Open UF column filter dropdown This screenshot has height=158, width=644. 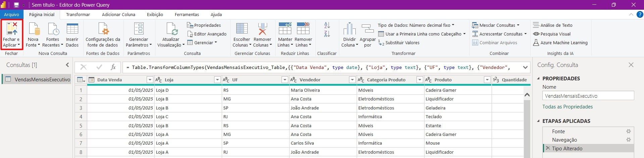(285, 80)
